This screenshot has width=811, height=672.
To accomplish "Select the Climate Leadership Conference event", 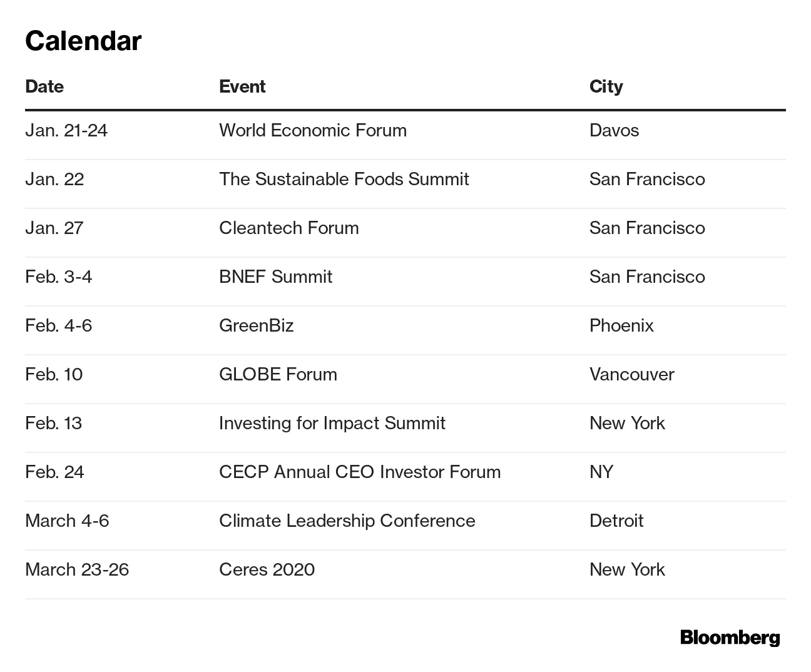I will [x=347, y=521].
